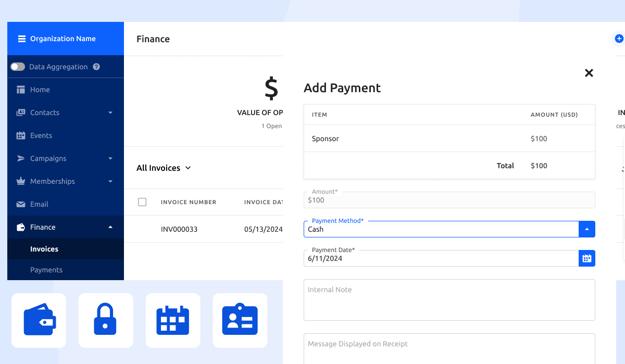
Task: Check the select-all invoices checkbox
Action: (142, 202)
